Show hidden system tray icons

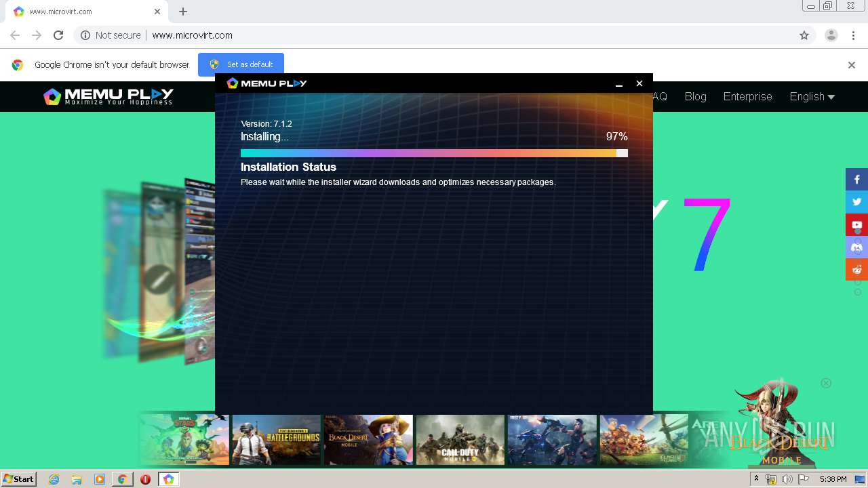click(756, 479)
